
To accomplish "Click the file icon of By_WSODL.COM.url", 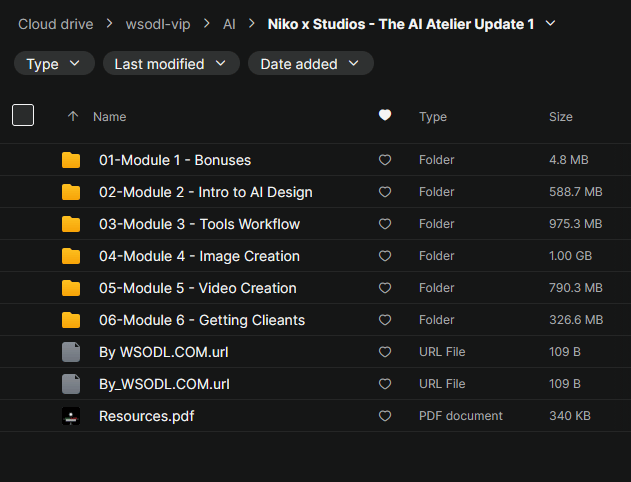I will [x=70, y=384].
